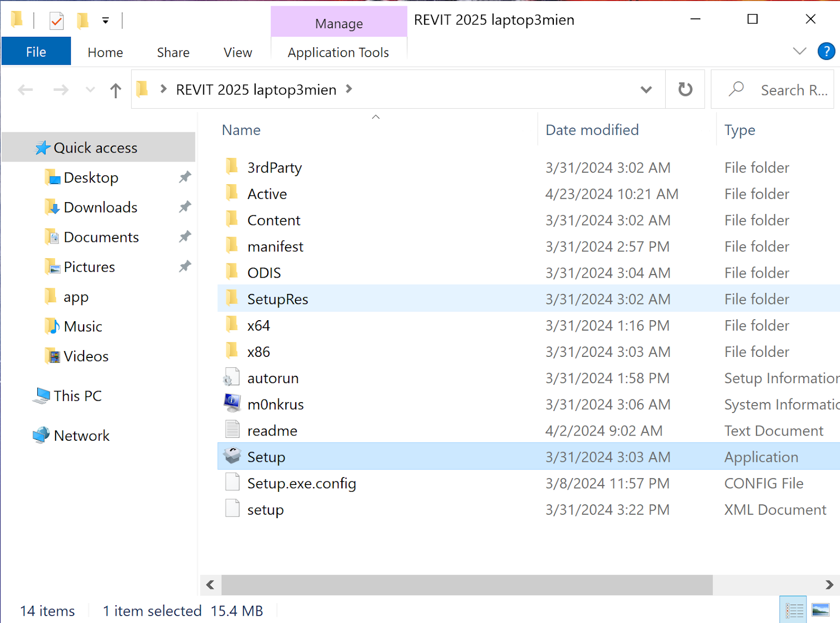Screen dimensions: 840x623
Task: Click REVIT 2025 laptop3mien breadcrumb
Action: point(256,90)
